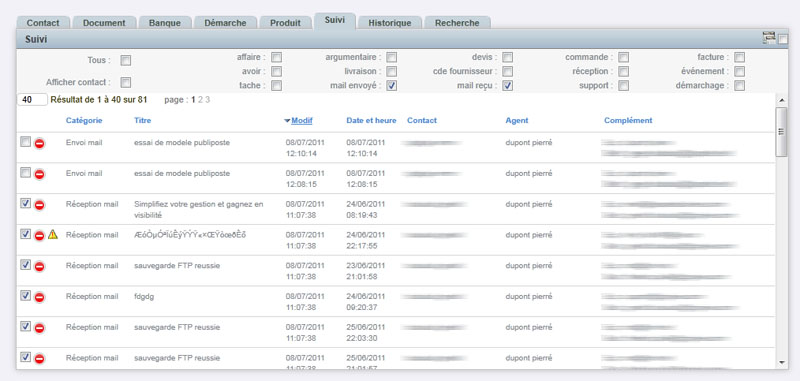Go to the Démarche tab

(225, 23)
